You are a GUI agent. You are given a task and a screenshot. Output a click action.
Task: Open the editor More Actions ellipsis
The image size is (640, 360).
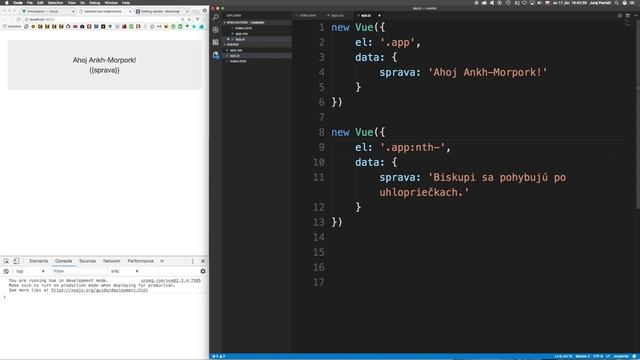click(x=636, y=16)
